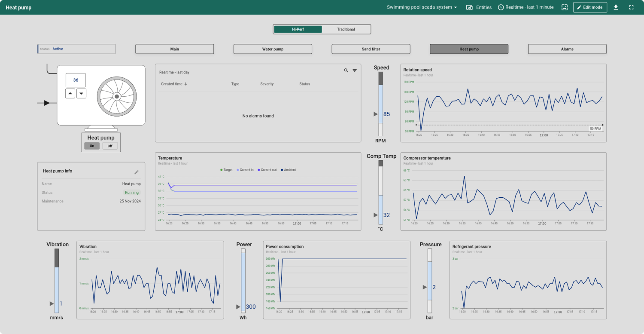Click the Comp Temp value 32
The width and height of the screenshot is (644, 334).
[x=387, y=215]
